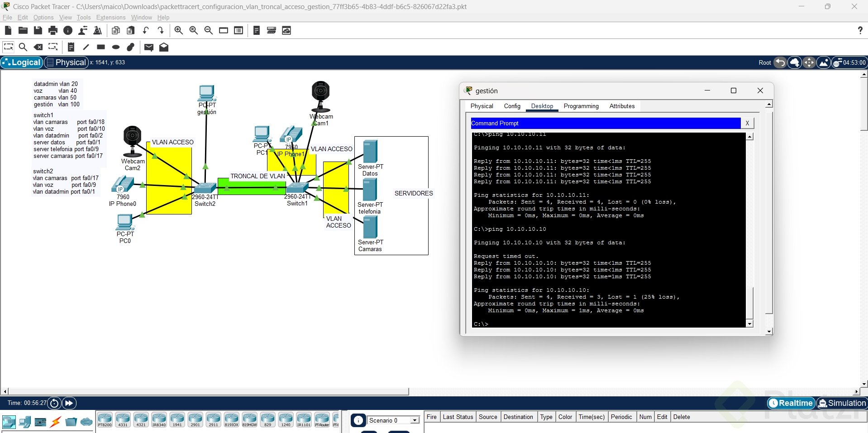Viewport: 868px width, 433px height.
Task: Select the Connections lightning bolt category
Action: pyautogui.click(x=56, y=422)
